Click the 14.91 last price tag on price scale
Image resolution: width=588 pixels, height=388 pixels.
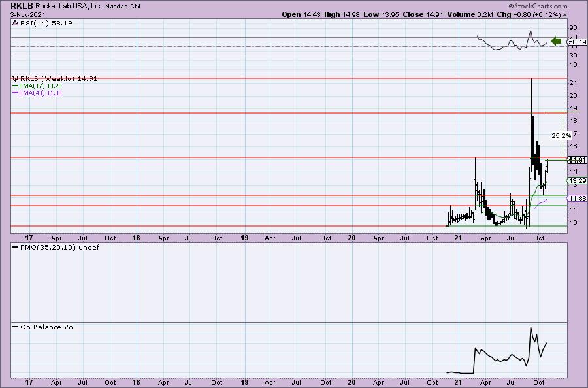point(577,160)
